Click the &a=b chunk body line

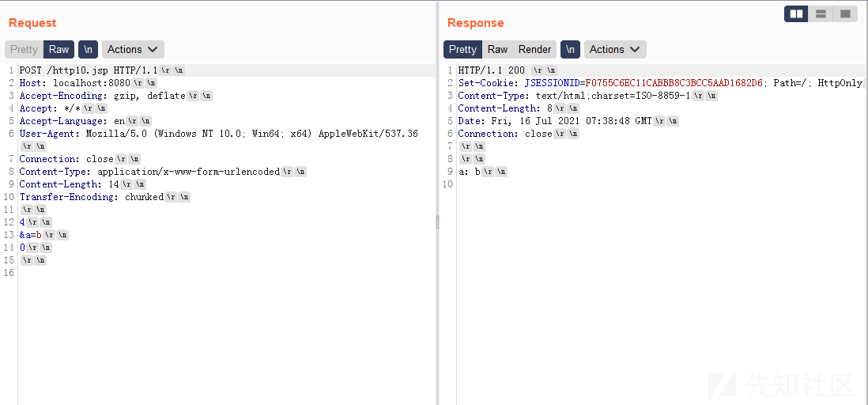43,235
